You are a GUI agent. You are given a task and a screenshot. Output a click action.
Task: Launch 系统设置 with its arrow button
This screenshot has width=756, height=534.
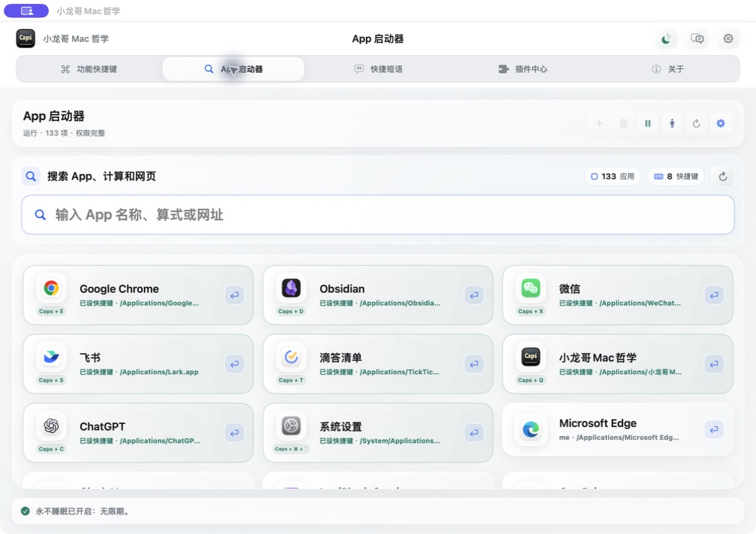[x=474, y=432]
